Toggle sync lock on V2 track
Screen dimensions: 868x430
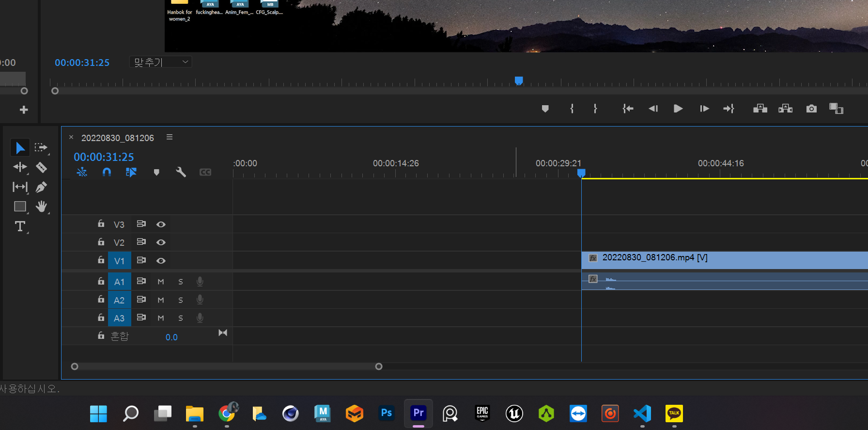[141, 241]
